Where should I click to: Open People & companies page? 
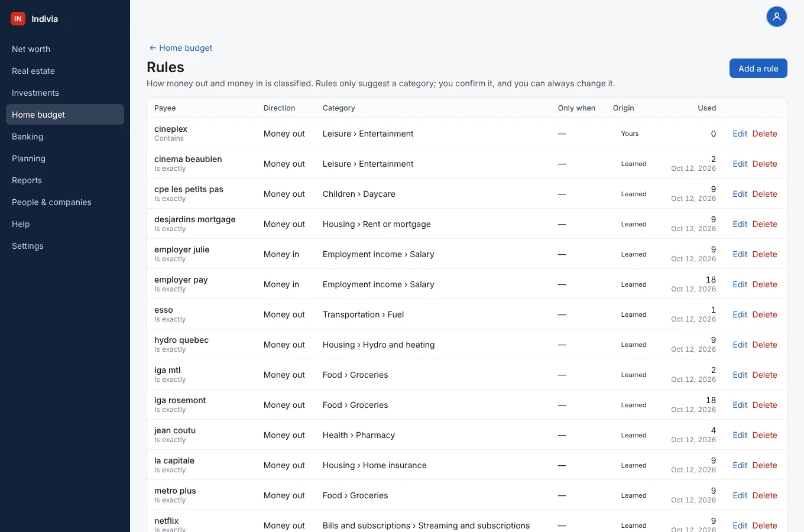coord(65,202)
